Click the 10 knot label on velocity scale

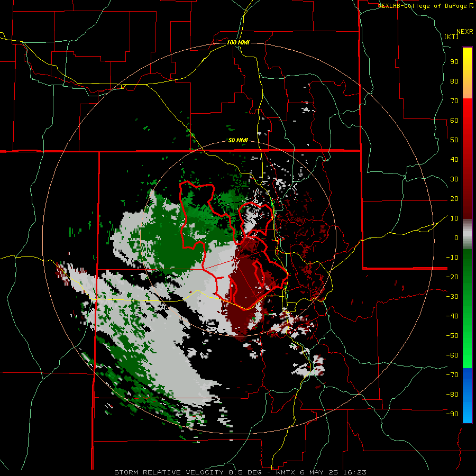(x=454, y=218)
